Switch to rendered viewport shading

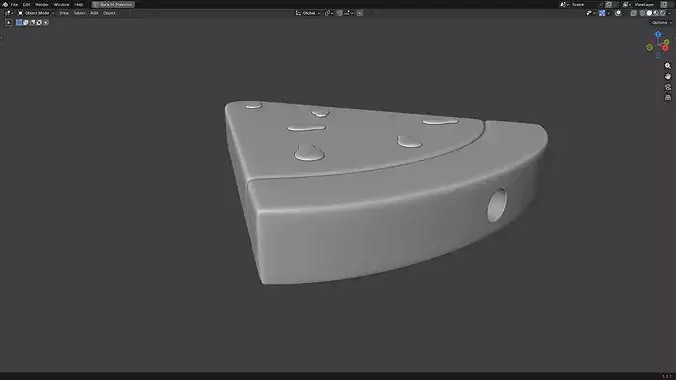click(663, 13)
